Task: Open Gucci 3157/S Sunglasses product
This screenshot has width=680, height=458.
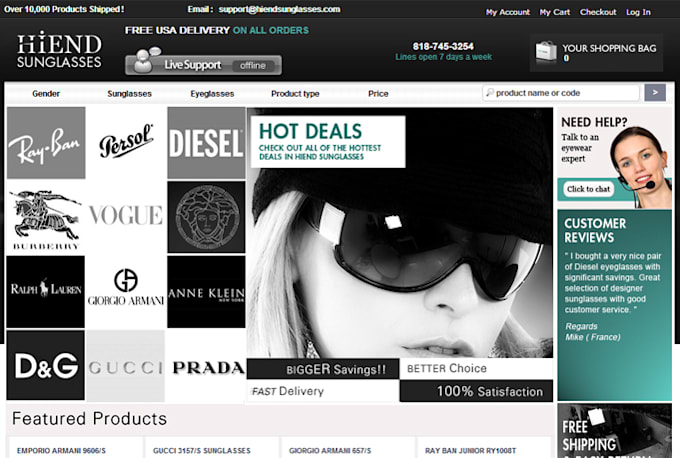Action: [x=202, y=451]
